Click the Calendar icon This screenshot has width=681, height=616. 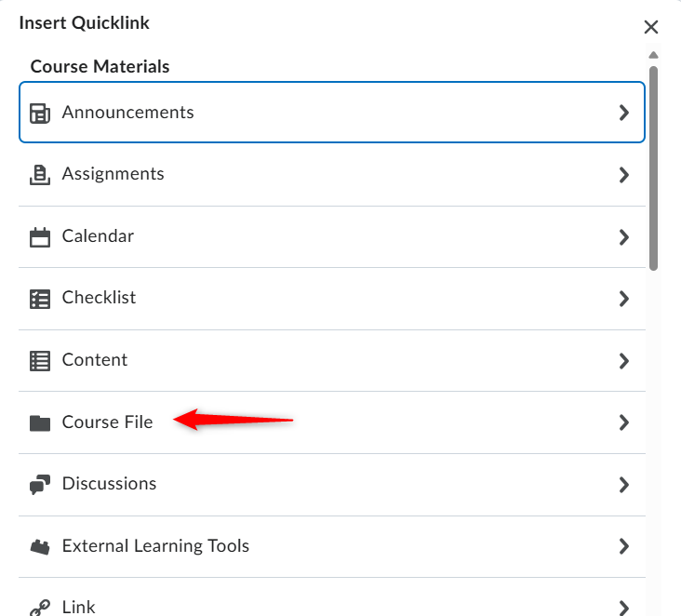pyautogui.click(x=40, y=237)
